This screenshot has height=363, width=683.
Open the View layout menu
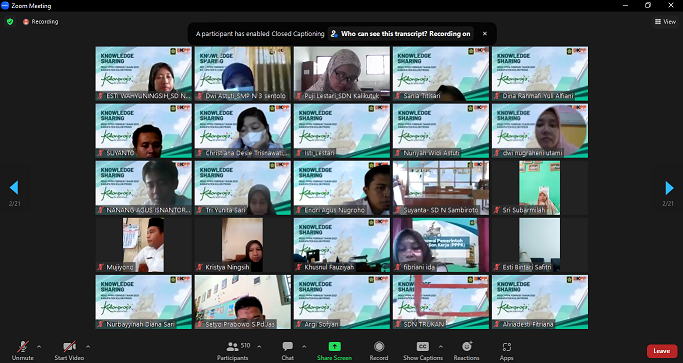(x=665, y=21)
